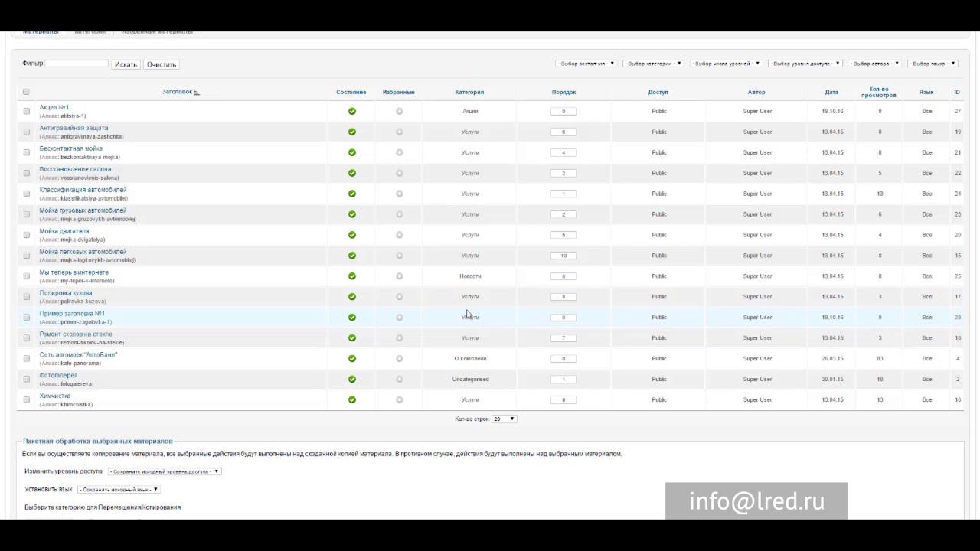Mark Химчистка as featured
This screenshot has width=980, height=551.
pyautogui.click(x=399, y=399)
